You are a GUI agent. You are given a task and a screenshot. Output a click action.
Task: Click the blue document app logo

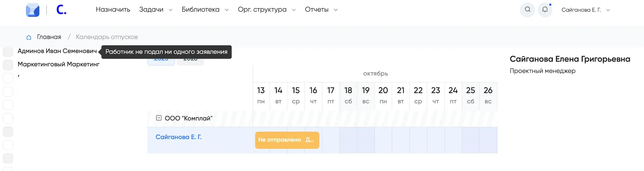(x=33, y=10)
